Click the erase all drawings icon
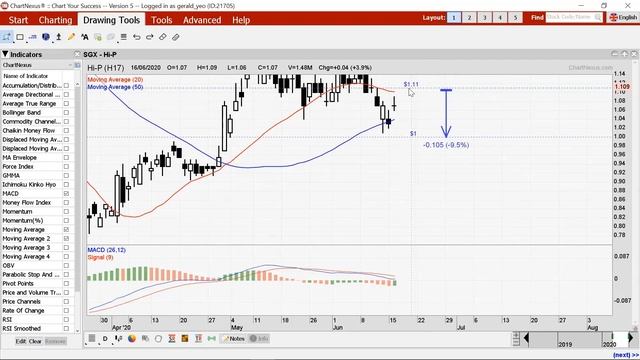This screenshot has height=360, width=640. tap(176, 37)
